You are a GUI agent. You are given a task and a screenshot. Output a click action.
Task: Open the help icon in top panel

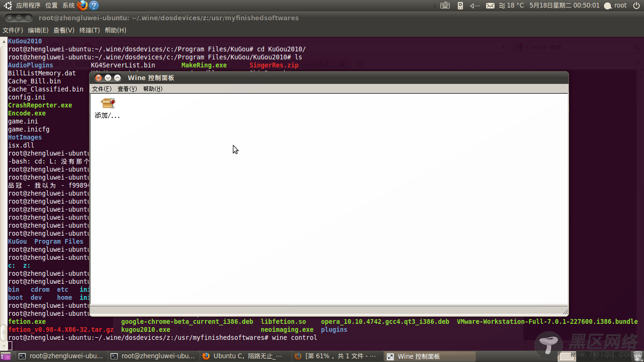[94, 6]
